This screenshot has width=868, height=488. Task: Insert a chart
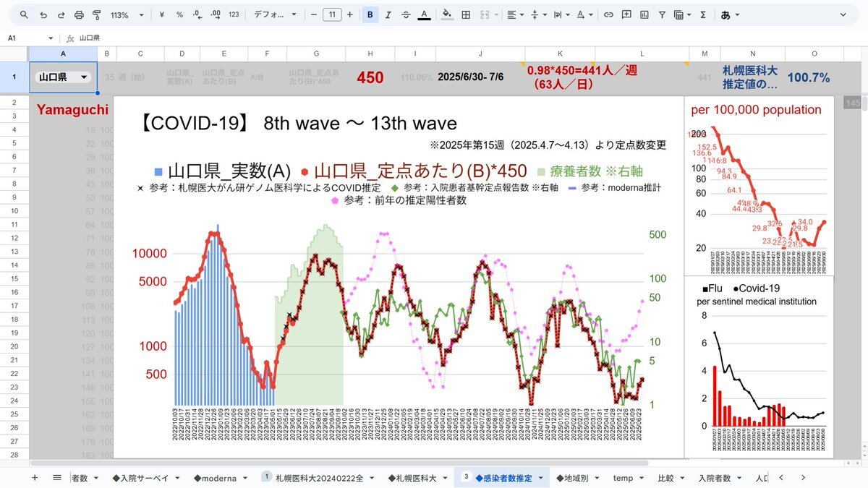(644, 14)
